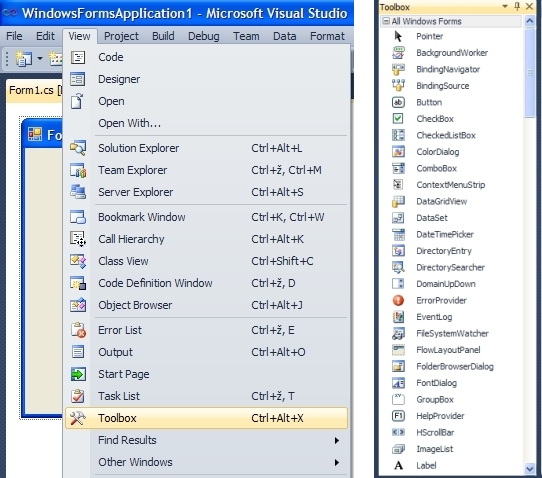Click the Start Page green arrow icon
542x478 pixels.
(78, 374)
